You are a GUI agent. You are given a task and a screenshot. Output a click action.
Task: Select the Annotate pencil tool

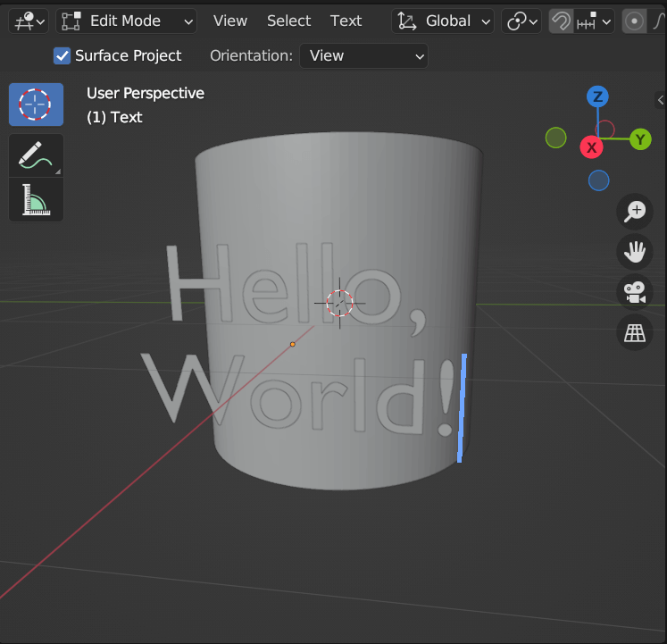point(36,155)
